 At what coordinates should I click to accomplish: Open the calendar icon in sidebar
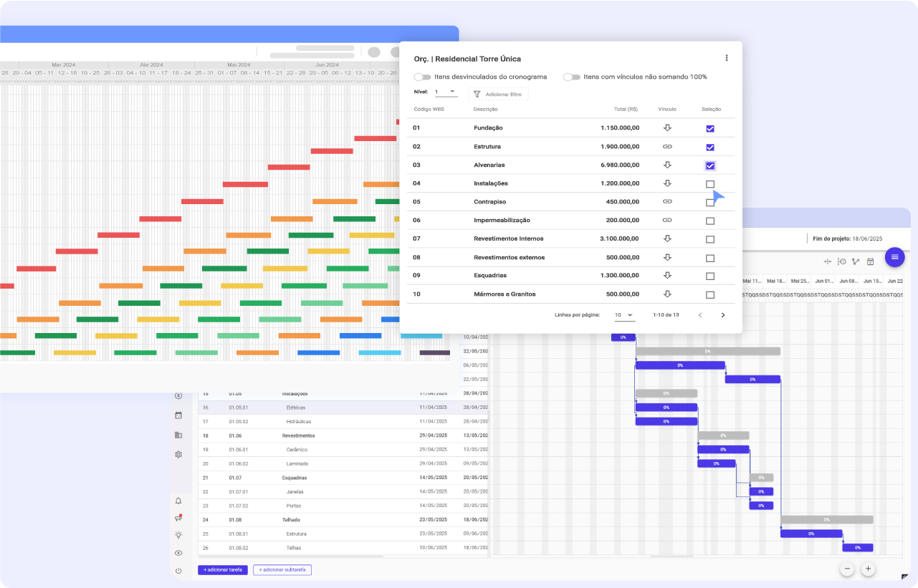click(178, 415)
